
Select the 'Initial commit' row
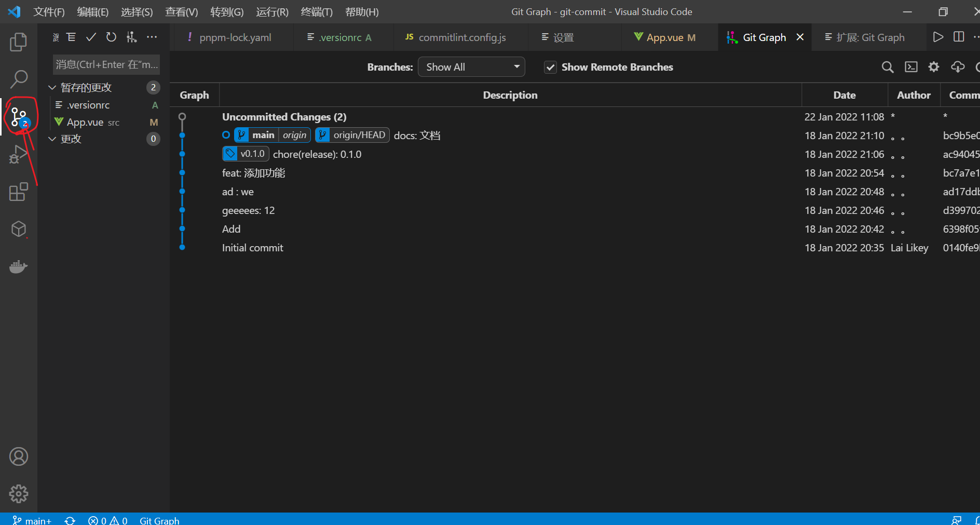[575, 248]
